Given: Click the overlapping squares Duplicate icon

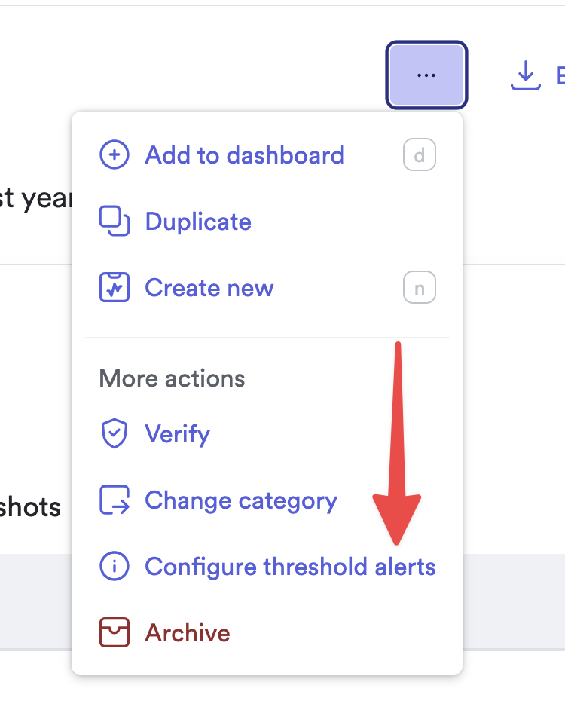Looking at the screenshot, I should 115,222.
